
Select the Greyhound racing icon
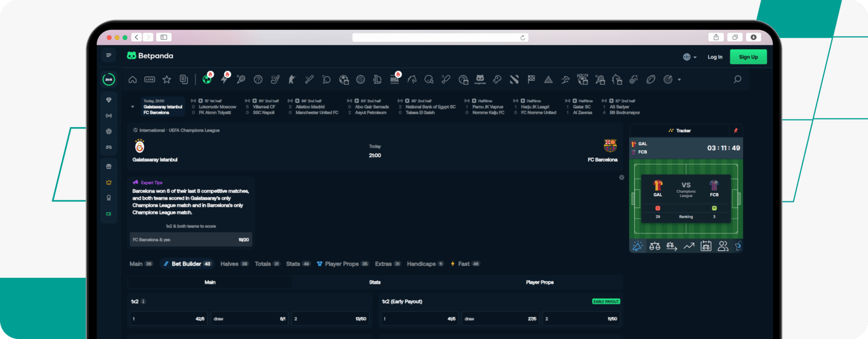[x=565, y=80]
